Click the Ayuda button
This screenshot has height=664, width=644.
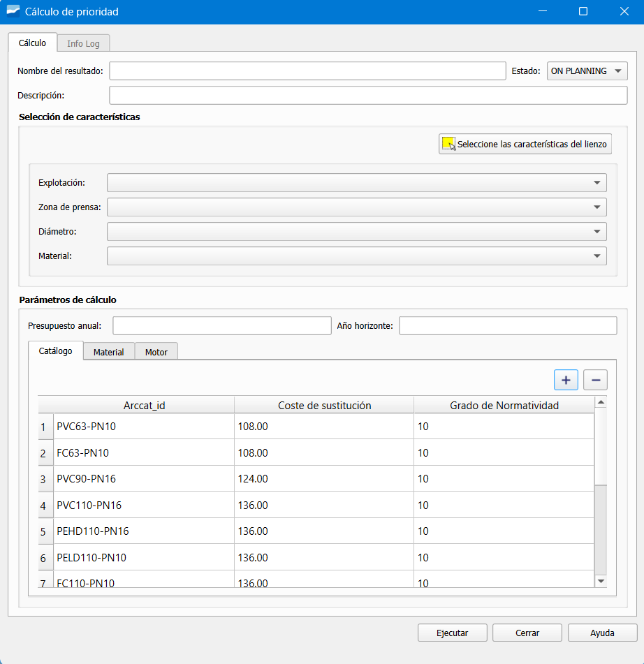tap(601, 633)
